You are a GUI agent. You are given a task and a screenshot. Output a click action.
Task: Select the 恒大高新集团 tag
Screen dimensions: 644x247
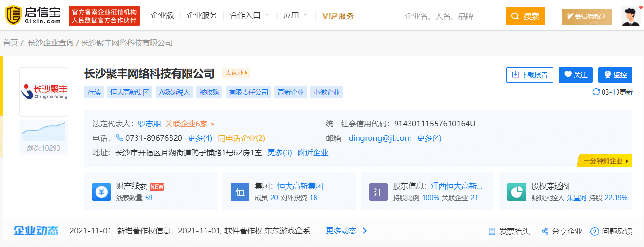click(130, 92)
